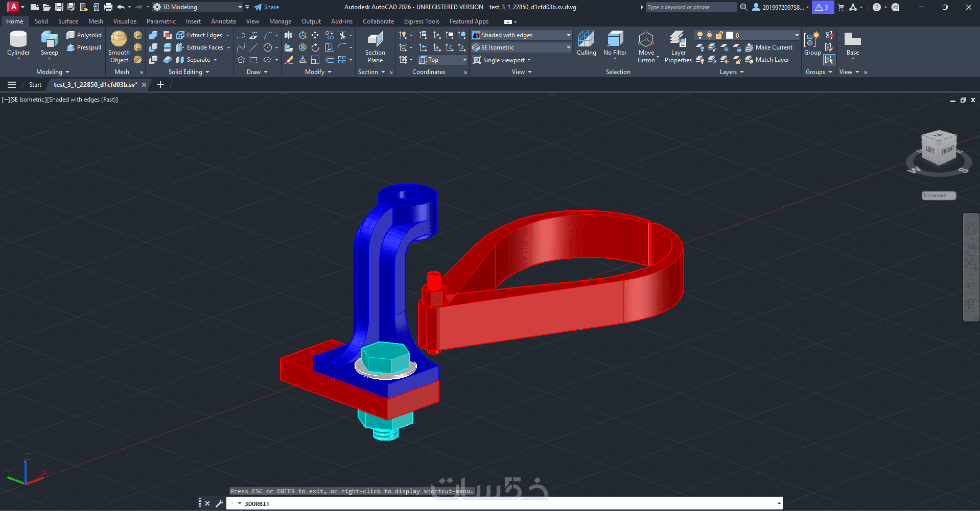Open the SE Isometric view dropdown
980x511 pixels.
[521, 47]
